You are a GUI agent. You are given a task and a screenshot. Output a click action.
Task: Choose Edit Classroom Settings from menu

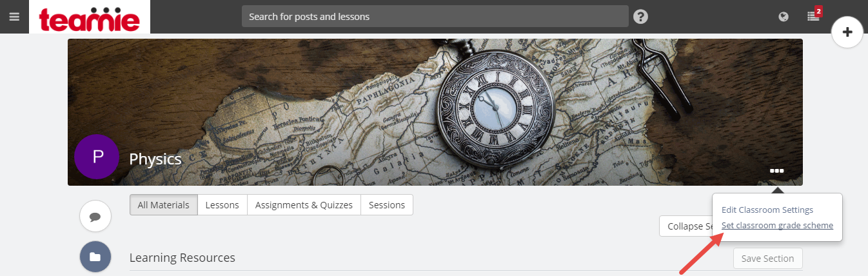click(767, 210)
